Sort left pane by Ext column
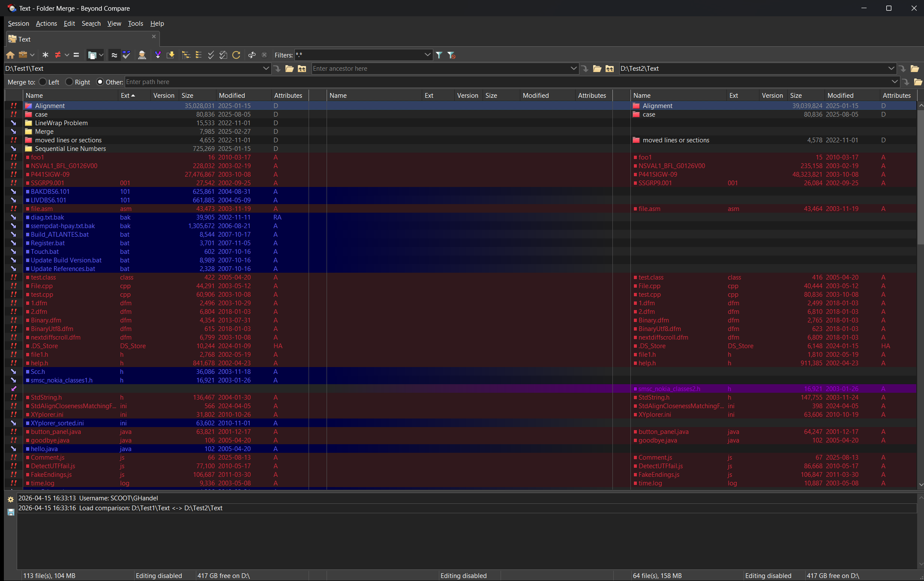 coord(134,96)
